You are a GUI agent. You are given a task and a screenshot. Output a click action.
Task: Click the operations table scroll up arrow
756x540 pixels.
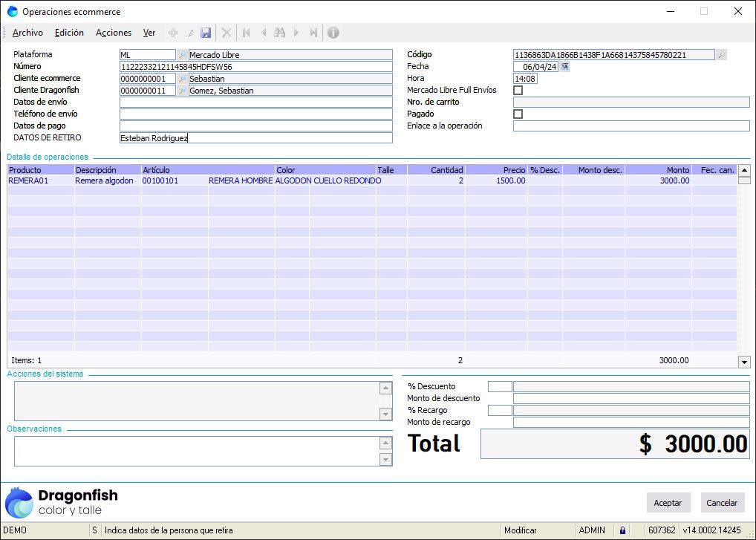pyautogui.click(x=744, y=169)
